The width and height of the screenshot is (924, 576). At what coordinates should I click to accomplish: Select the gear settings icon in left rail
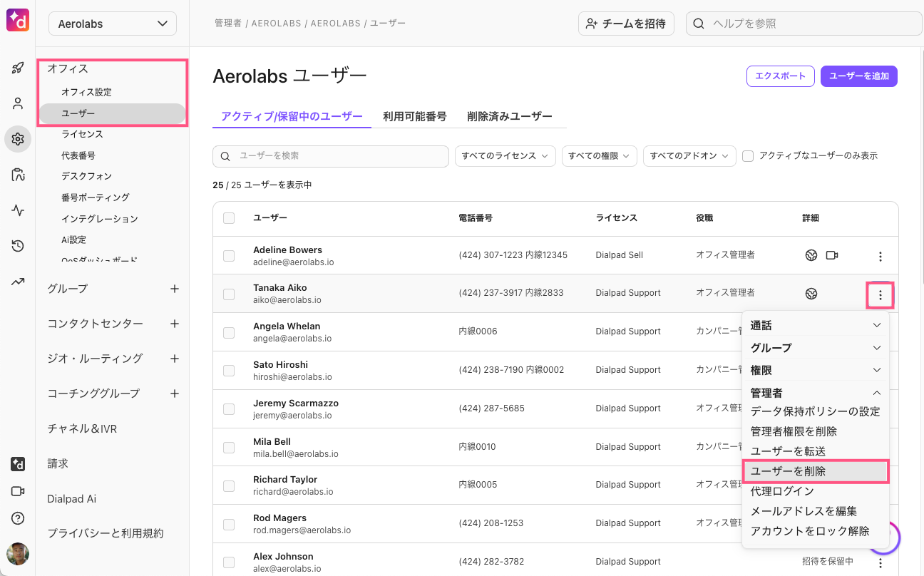click(x=18, y=139)
